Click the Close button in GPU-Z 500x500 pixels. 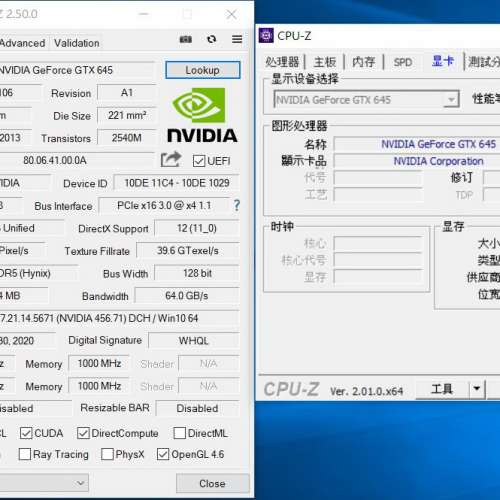[x=212, y=483]
